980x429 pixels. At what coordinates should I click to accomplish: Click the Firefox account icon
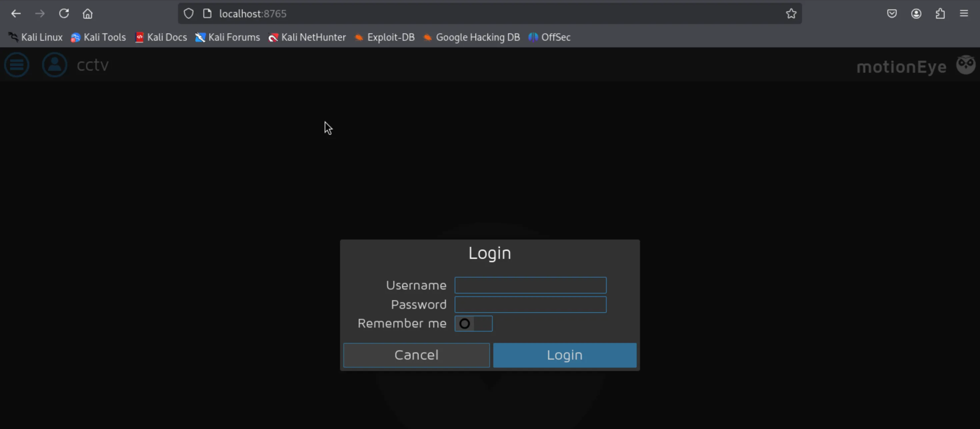(916, 14)
